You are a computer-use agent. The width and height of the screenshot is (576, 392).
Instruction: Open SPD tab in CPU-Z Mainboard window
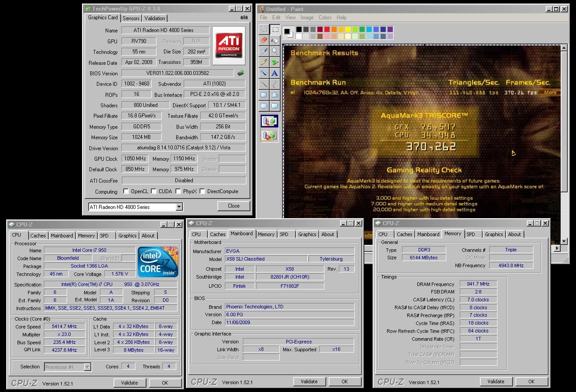click(x=284, y=234)
